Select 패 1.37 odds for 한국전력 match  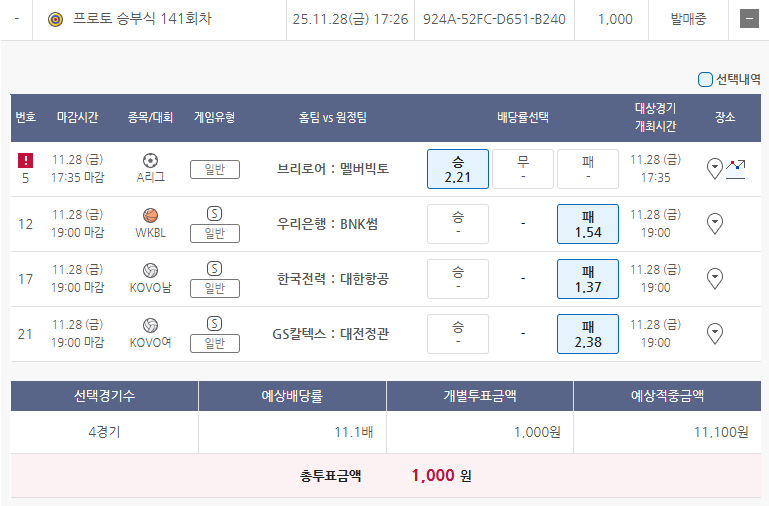588,279
